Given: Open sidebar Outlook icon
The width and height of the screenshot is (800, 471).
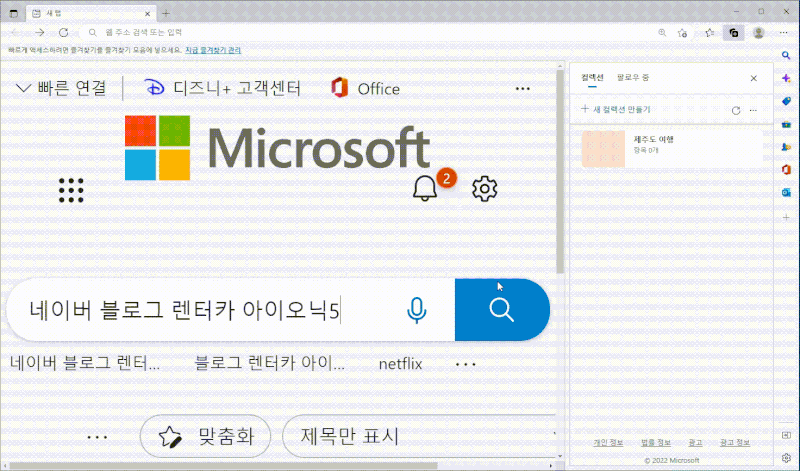Looking at the screenshot, I should [786, 192].
